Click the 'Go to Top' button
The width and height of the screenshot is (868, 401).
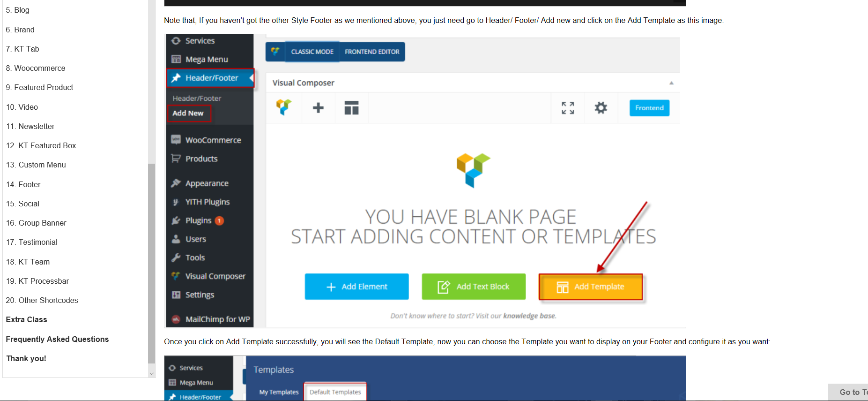click(849, 392)
